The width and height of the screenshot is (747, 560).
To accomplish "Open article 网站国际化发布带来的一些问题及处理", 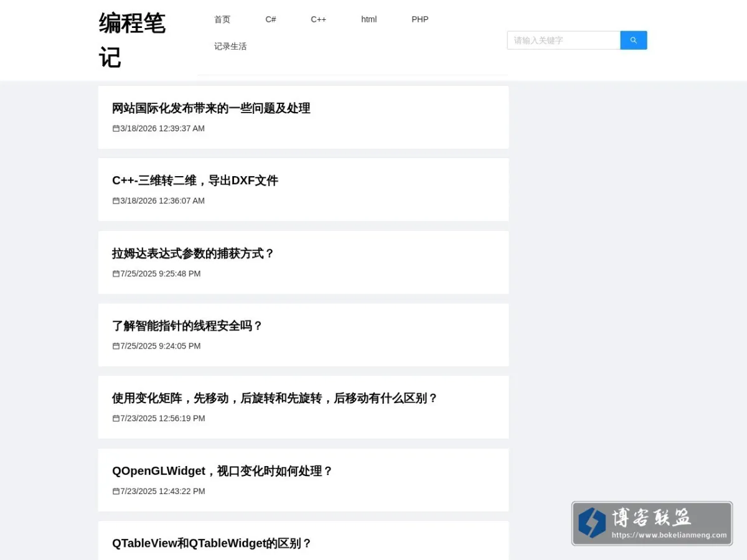I will click(x=211, y=108).
